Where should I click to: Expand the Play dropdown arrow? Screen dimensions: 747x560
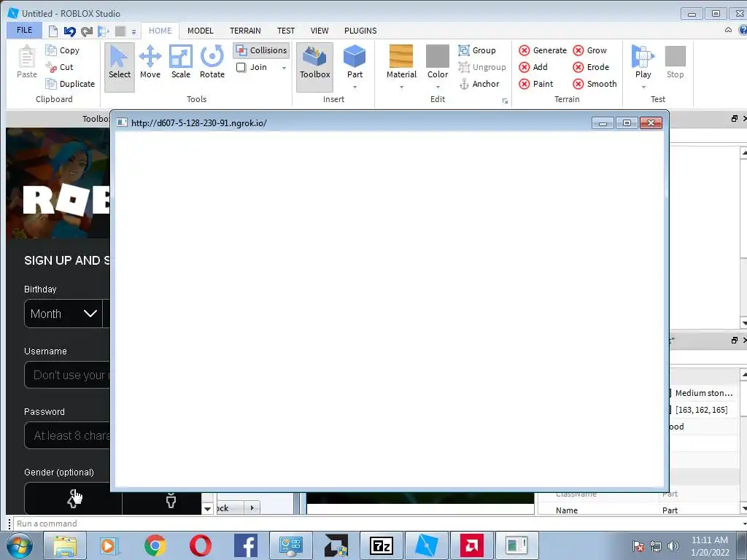(643, 87)
